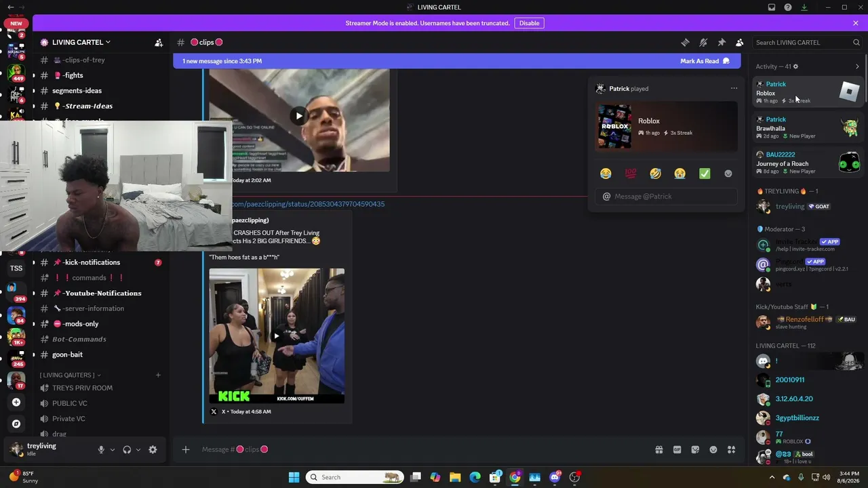The image size is (868, 488).
Task: Toggle headphone deafen in user panel
Action: pos(127,449)
